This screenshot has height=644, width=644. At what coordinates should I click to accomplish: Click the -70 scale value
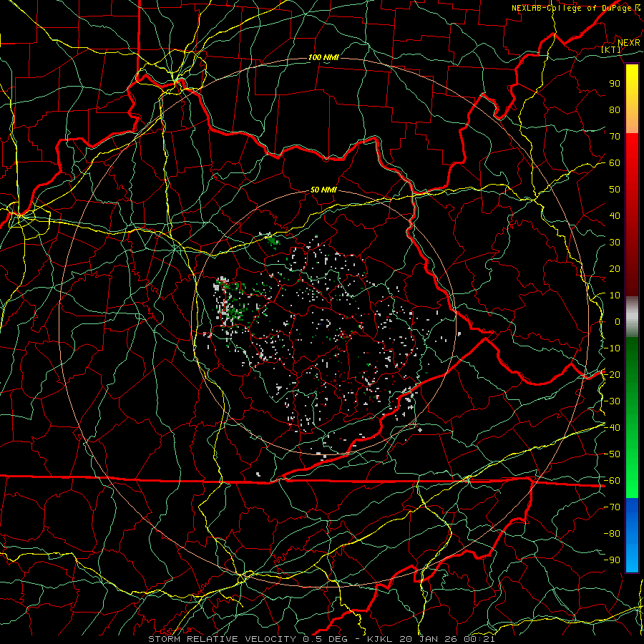(612, 507)
